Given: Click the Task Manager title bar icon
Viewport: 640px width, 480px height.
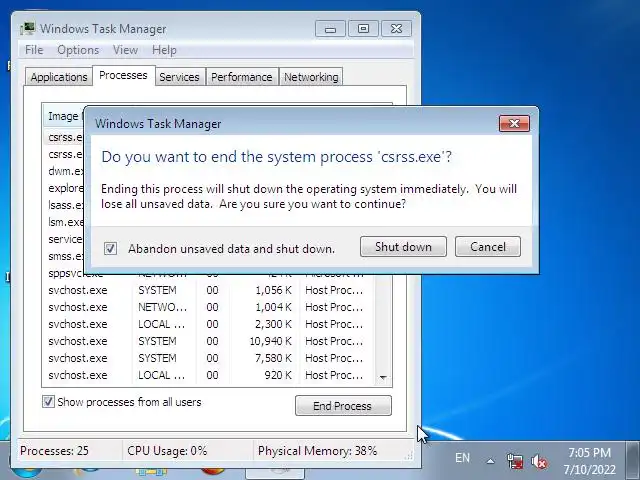Looking at the screenshot, I should click(28, 29).
